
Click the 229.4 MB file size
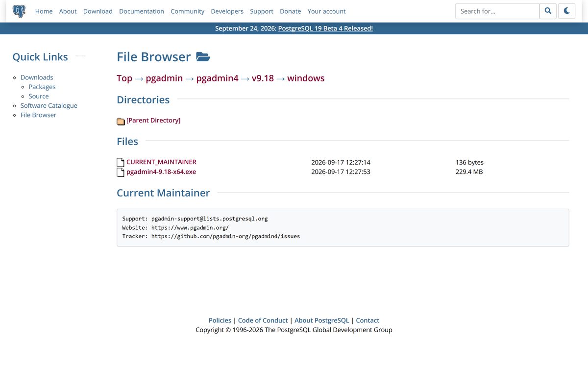pos(469,172)
